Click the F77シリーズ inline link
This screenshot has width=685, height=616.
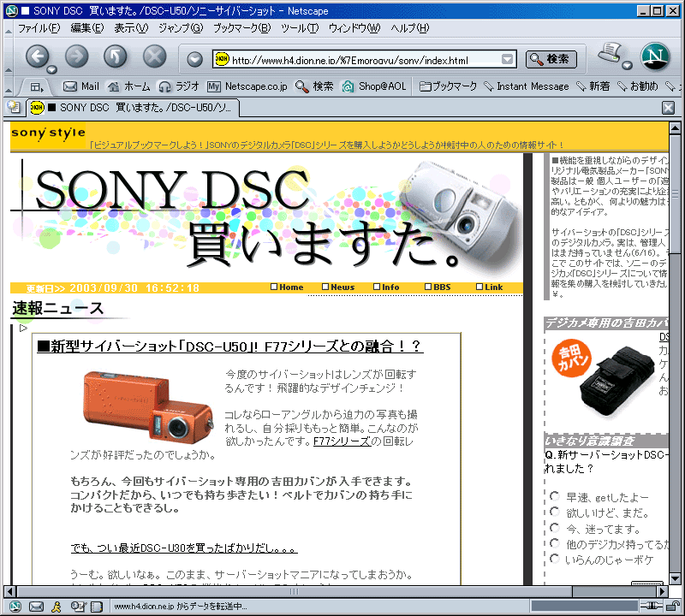click(x=342, y=441)
